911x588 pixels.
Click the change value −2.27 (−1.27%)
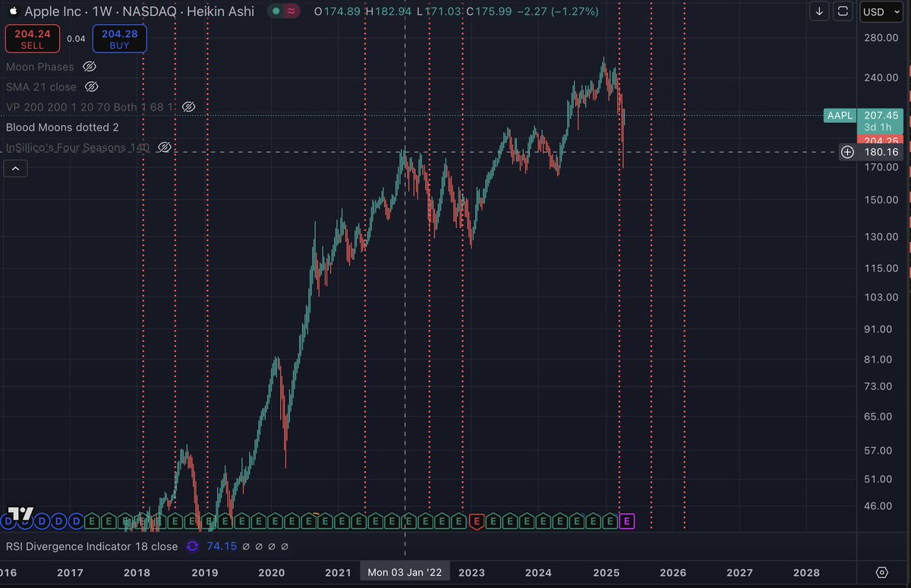tap(558, 11)
